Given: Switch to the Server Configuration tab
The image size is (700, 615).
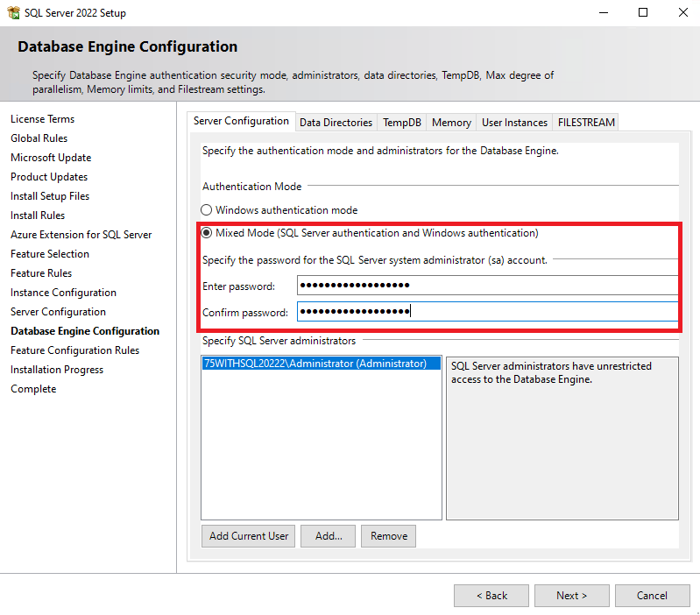Looking at the screenshot, I should [x=241, y=121].
